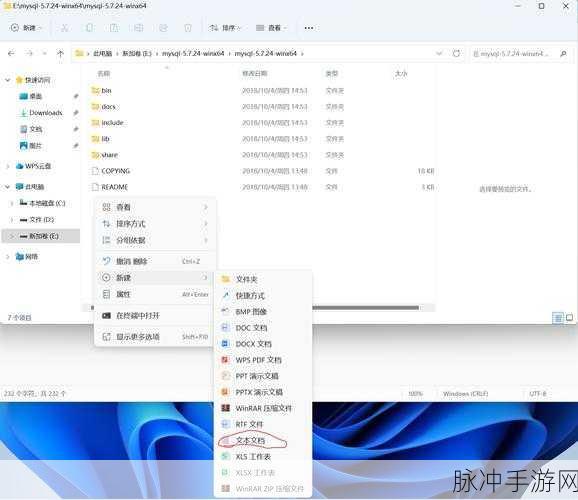Click the Share icon in Explorer toolbar

coord(163,28)
